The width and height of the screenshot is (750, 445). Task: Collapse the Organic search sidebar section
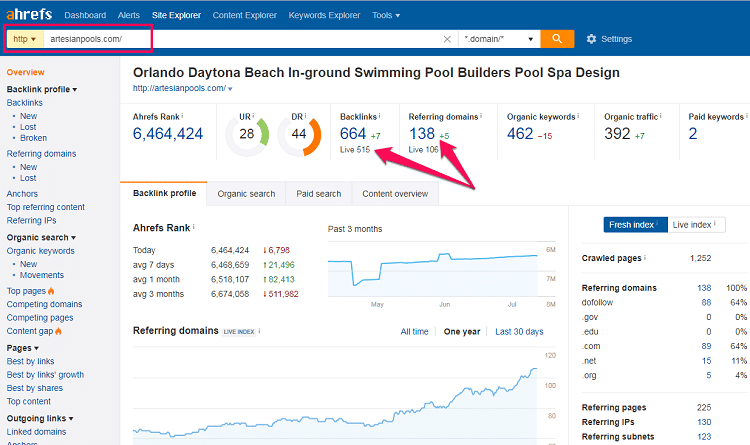tap(41, 237)
